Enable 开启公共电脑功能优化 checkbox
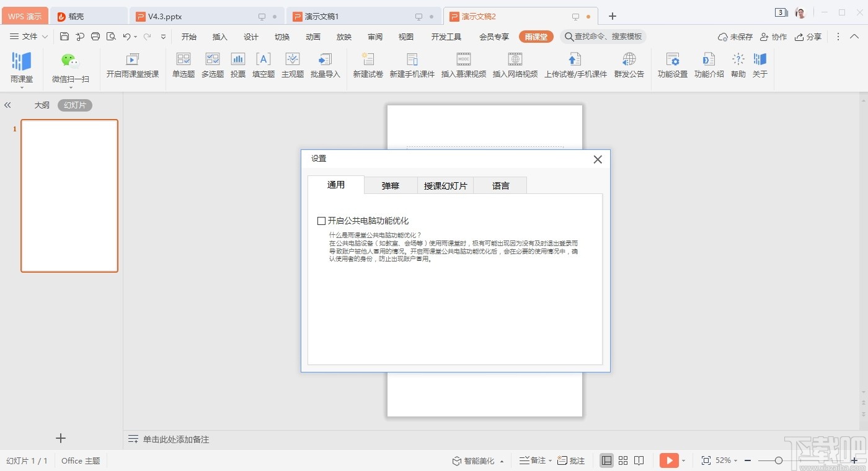This screenshot has height=471, width=868. (321, 221)
